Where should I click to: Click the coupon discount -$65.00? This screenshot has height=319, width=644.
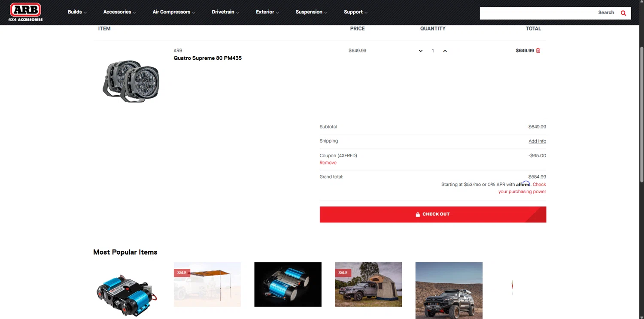(537, 156)
